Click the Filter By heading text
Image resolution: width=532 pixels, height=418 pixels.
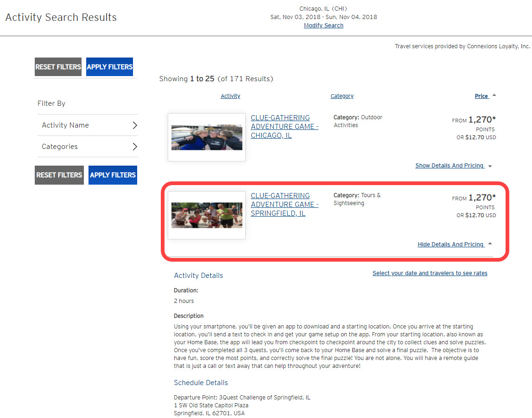click(51, 103)
